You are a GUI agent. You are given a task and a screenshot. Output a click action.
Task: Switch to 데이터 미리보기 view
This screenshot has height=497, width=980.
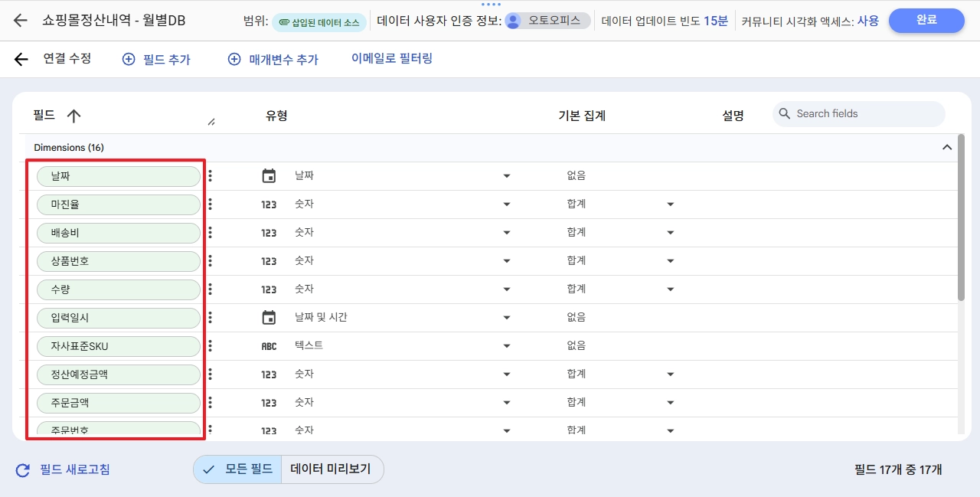click(332, 469)
